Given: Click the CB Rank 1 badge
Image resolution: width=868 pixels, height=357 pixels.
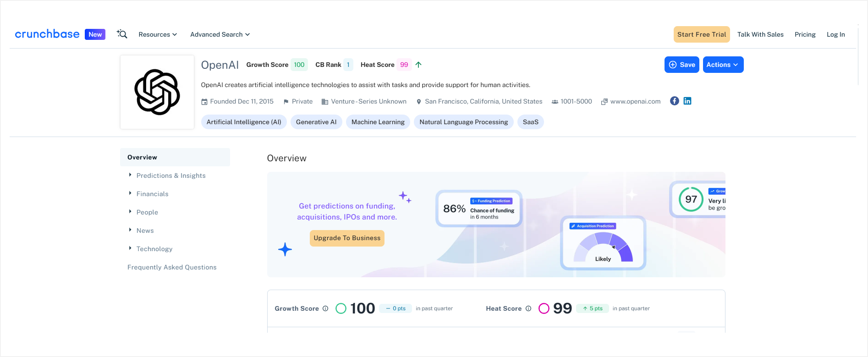Looking at the screenshot, I should (348, 65).
